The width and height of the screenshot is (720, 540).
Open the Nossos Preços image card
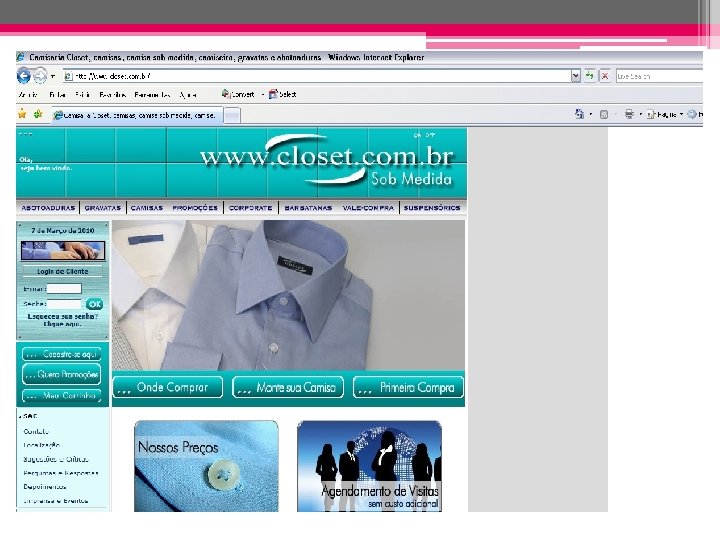coord(206,466)
